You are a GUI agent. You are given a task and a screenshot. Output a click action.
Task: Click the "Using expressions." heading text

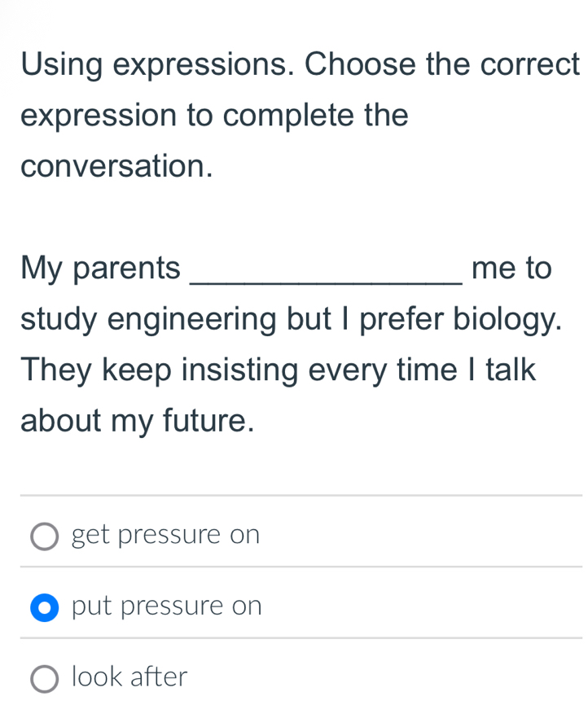(154, 63)
